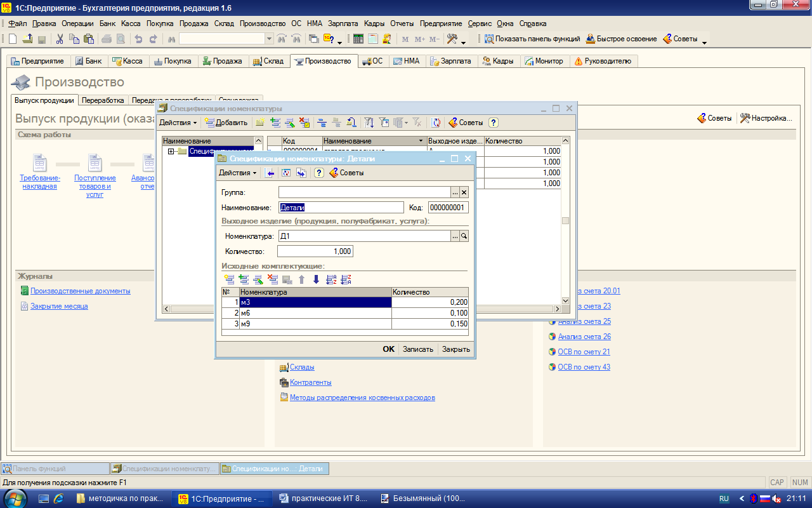Screen dimensions: 812x508
Task: Open the Закрытие месяца link
Action: (59, 306)
